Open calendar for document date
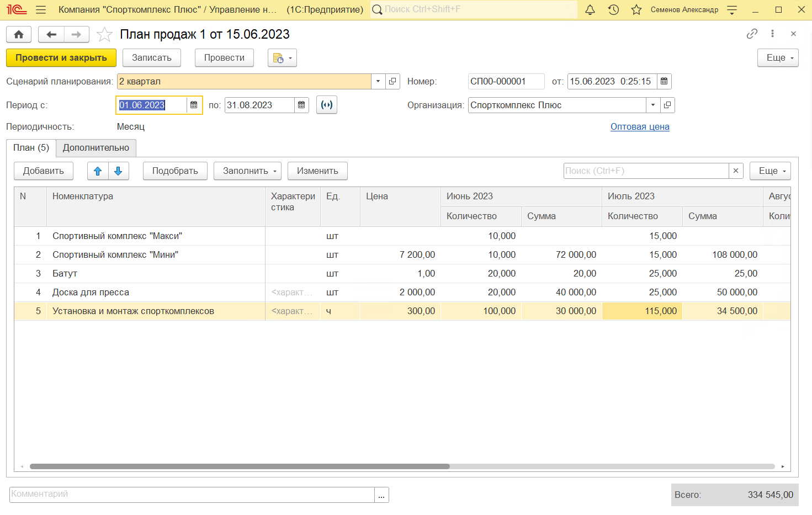 (664, 81)
